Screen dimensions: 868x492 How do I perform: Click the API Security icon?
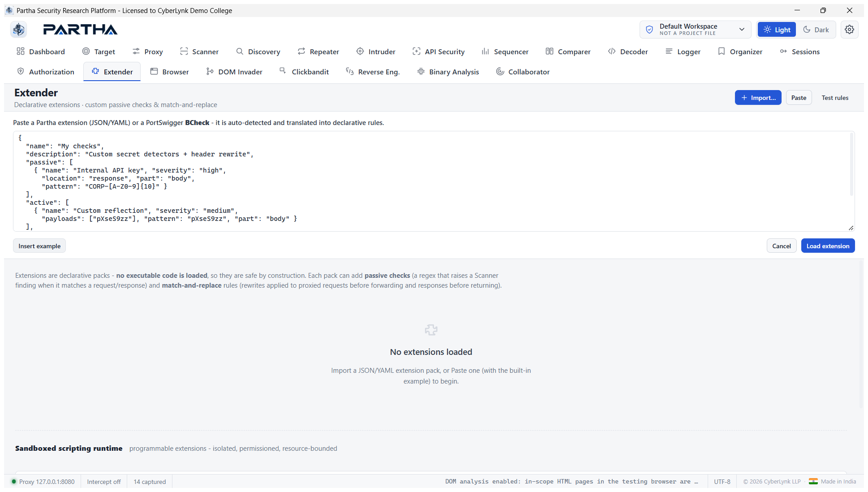(x=417, y=51)
